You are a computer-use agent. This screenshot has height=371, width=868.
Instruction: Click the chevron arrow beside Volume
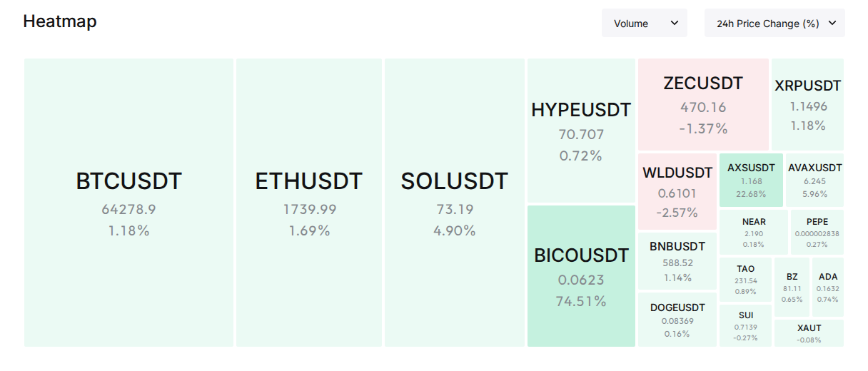tap(675, 23)
